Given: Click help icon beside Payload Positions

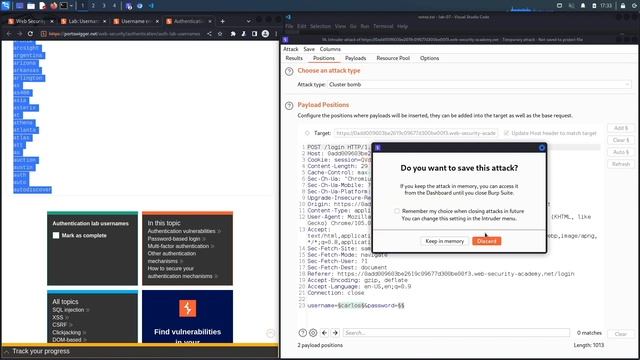Looking at the screenshot, I should tap(289, 105).
